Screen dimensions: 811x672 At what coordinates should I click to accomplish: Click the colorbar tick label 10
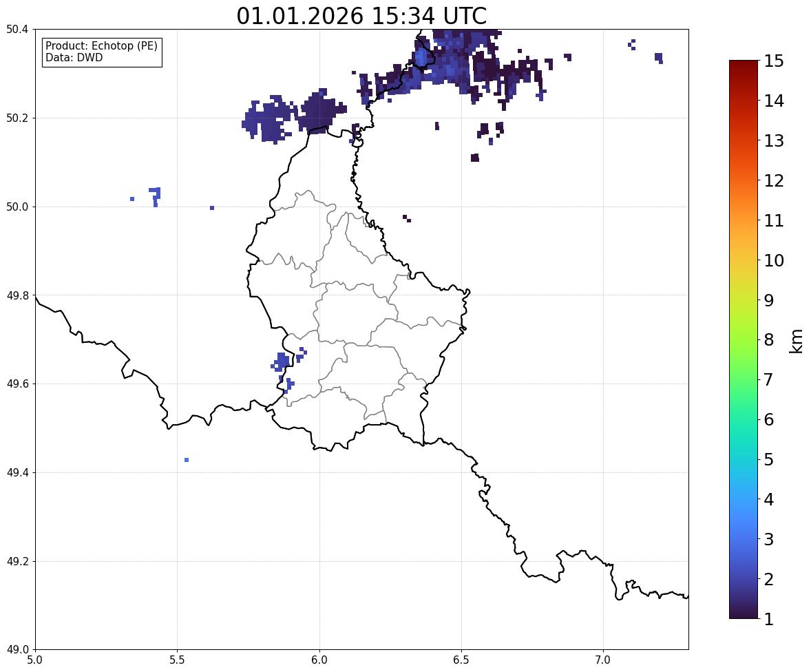click(x=773, y=260)
